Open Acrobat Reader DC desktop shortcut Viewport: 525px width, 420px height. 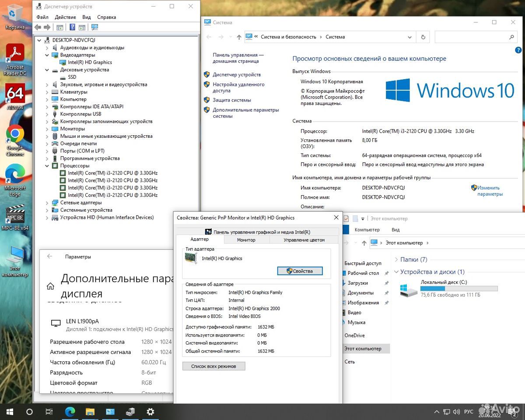coord(15,60)
